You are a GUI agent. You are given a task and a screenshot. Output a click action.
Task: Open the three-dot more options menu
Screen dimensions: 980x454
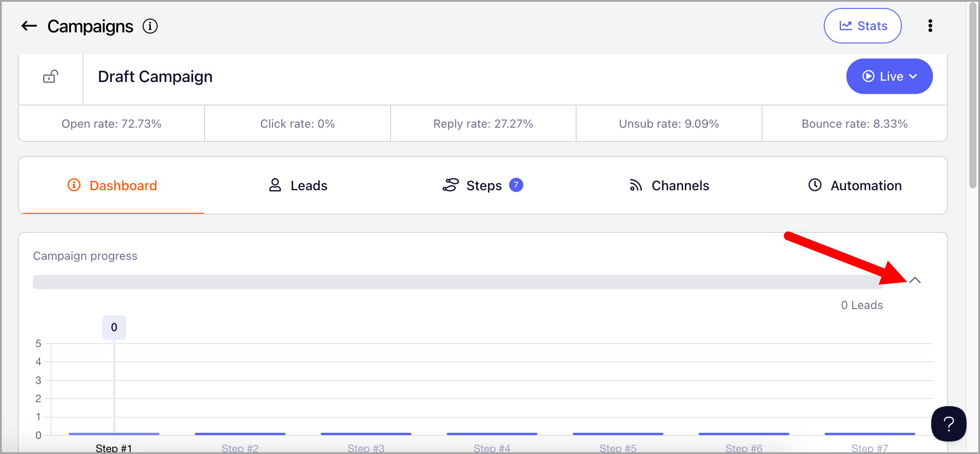point(930,26)
